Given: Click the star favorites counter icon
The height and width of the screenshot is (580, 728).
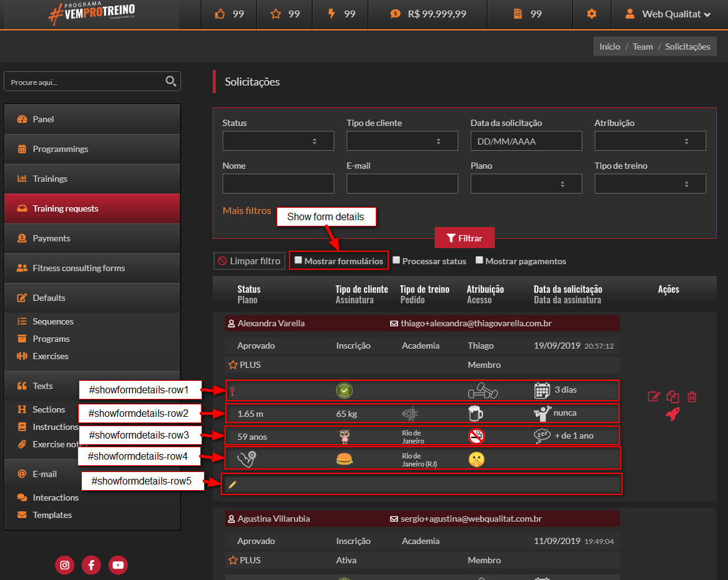Looking at the screenshot, I should pyautogui.click(x=276, y=14).
